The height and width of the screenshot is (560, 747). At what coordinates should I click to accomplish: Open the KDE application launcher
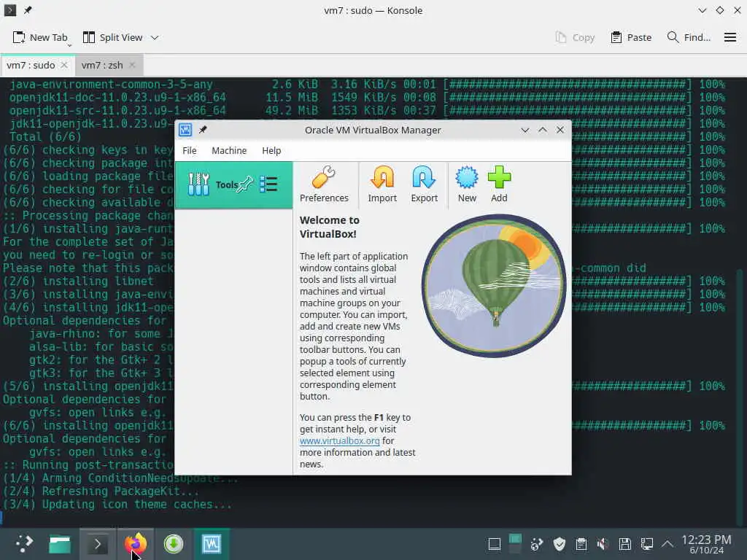click(x=23, y=543)
